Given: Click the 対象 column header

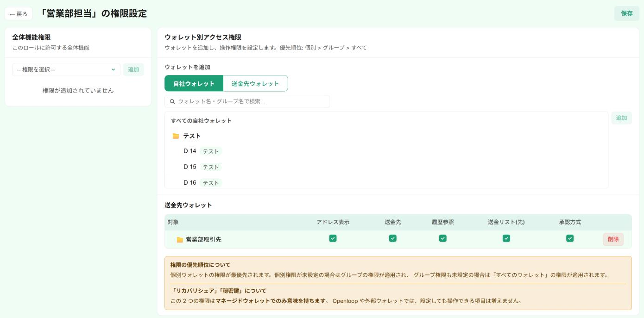Looking at the screenshot, I should 173,222.
